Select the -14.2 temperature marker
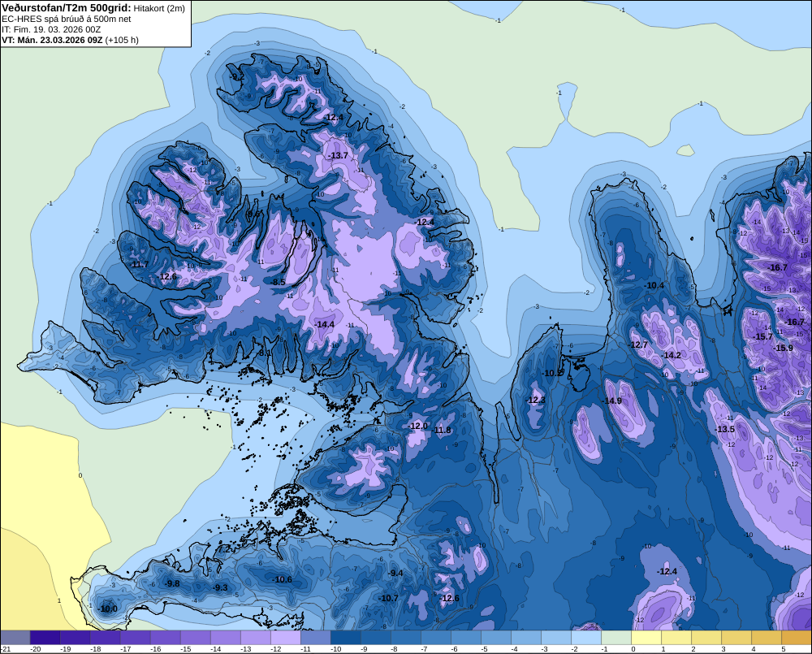Screen dimensions: 812x654 pos(672,356)
